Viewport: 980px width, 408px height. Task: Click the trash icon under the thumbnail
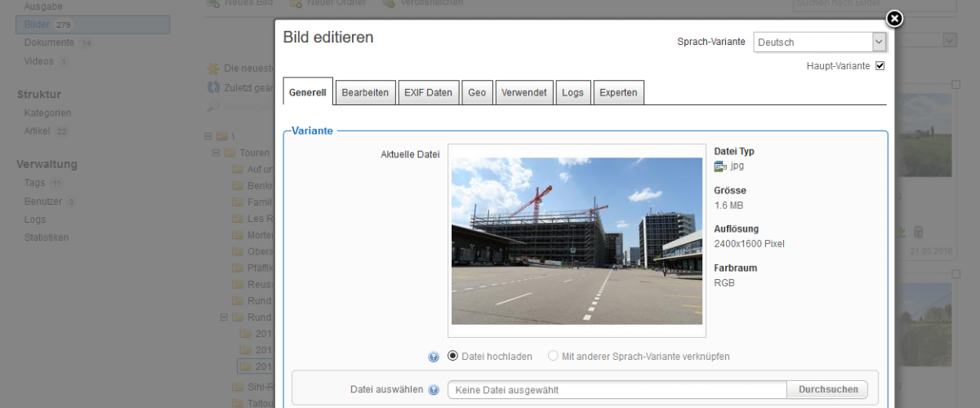[x=918, y=233]
